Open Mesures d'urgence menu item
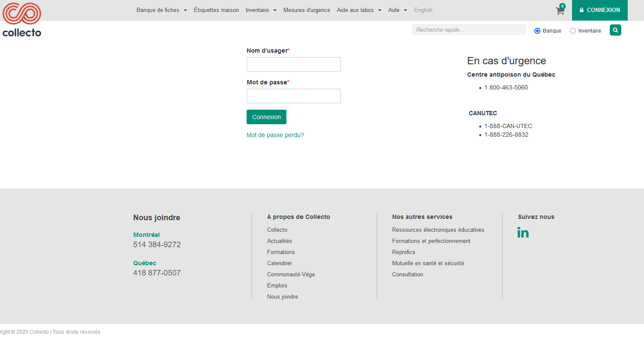 [307, 10]
